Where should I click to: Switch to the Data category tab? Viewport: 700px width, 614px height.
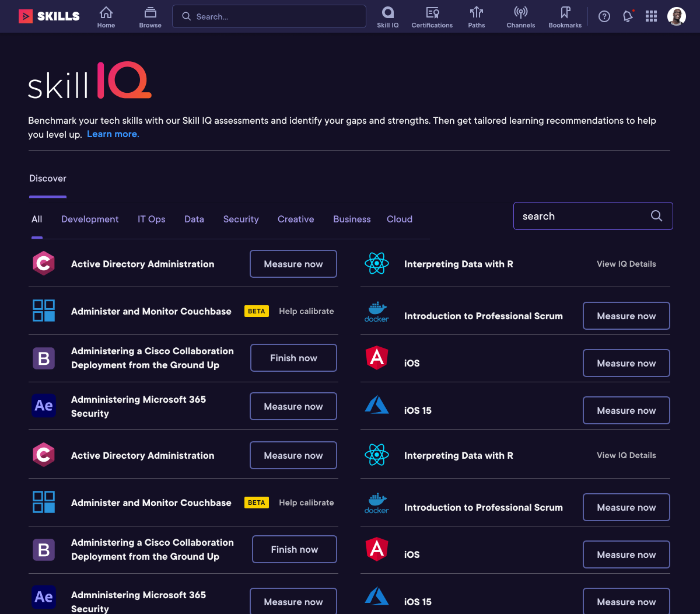coord(194,219)
